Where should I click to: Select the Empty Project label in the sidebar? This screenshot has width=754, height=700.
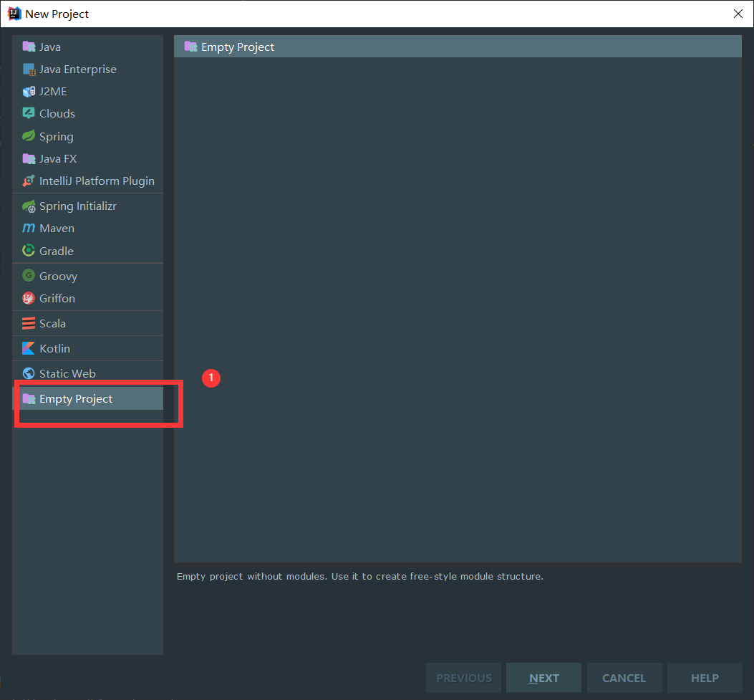76,399
